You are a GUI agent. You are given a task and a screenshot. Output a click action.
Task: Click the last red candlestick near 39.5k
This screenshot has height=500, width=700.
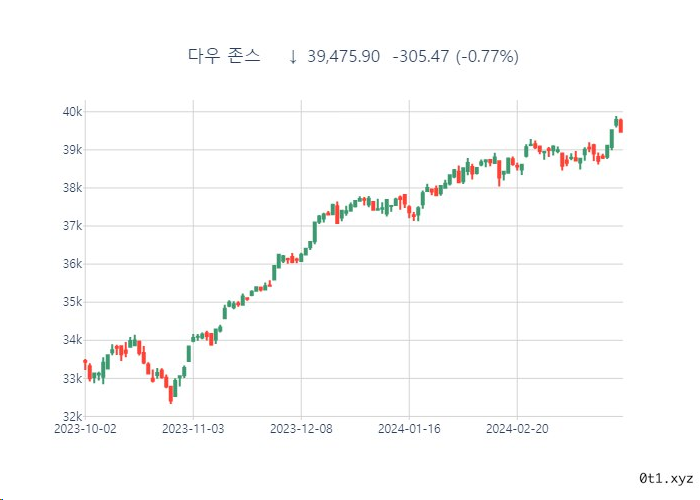click(621, 125)
